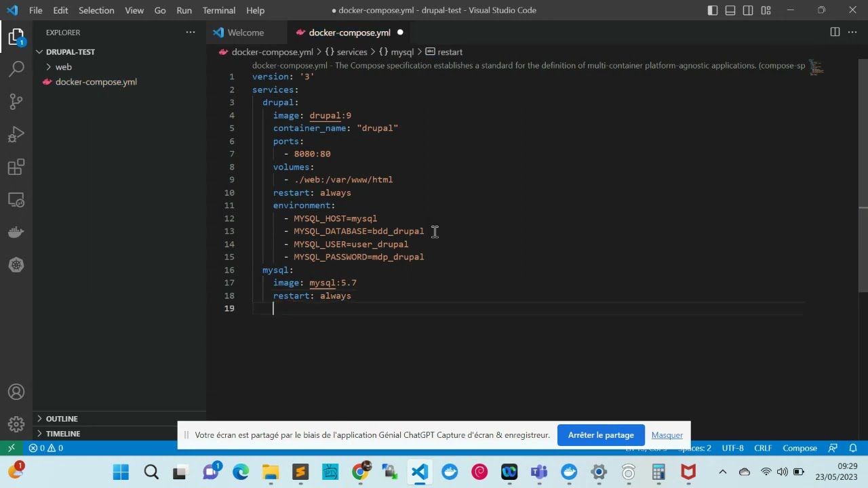
Task: Open the Search view in activity bar
Action: (x=16, y=68)
